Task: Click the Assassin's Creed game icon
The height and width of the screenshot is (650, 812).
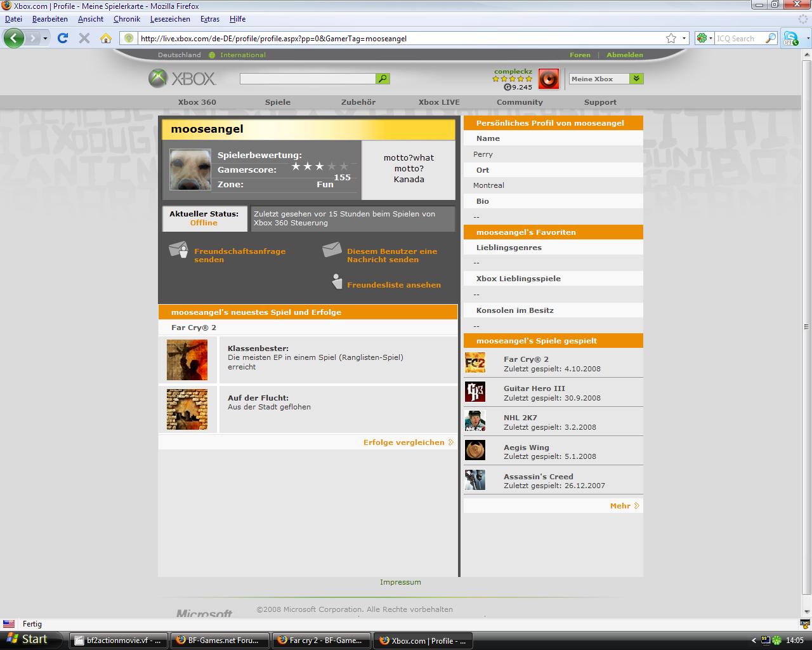Action: point(475,480)
